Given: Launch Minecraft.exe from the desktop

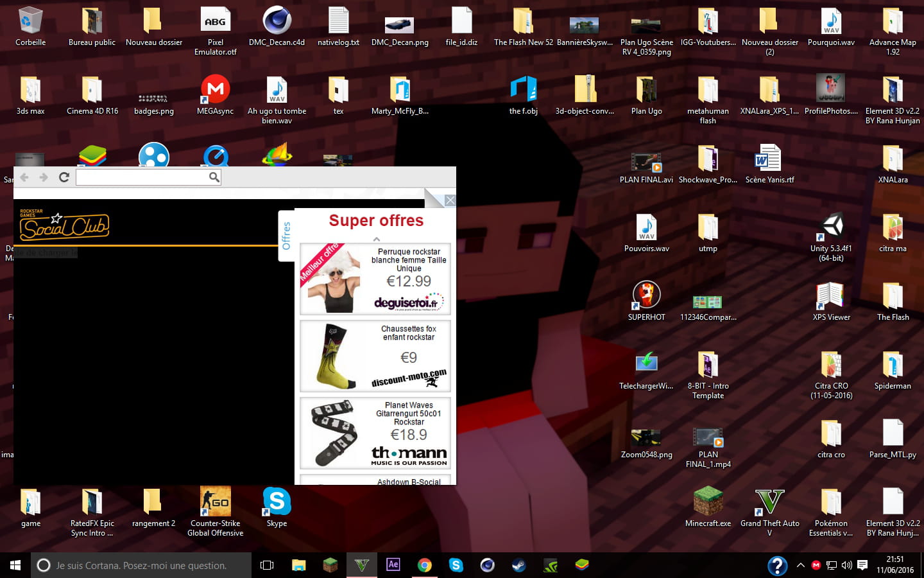Looking at the screenshot, I should coord(708,507).
